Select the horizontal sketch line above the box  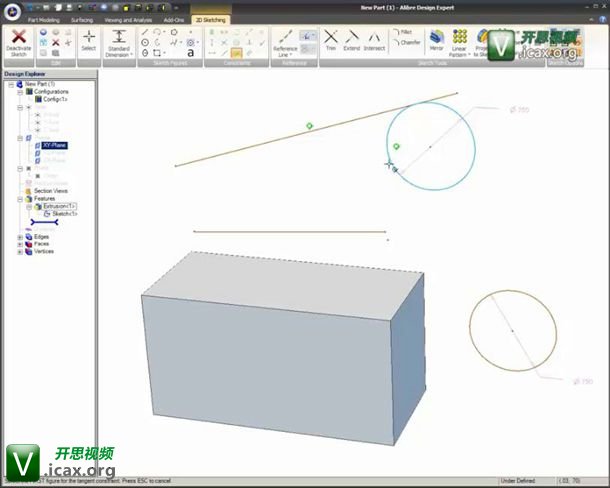[x=289, y=232]
